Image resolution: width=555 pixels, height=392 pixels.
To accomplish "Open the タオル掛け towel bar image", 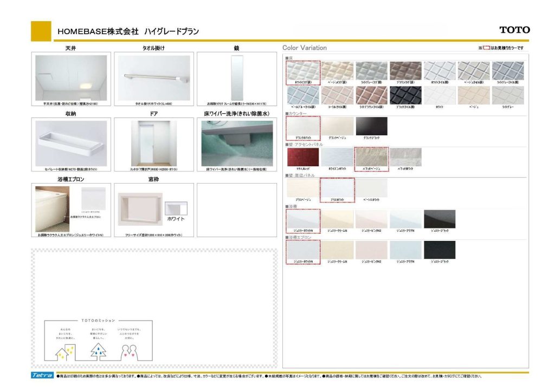I will coord(154,78).
